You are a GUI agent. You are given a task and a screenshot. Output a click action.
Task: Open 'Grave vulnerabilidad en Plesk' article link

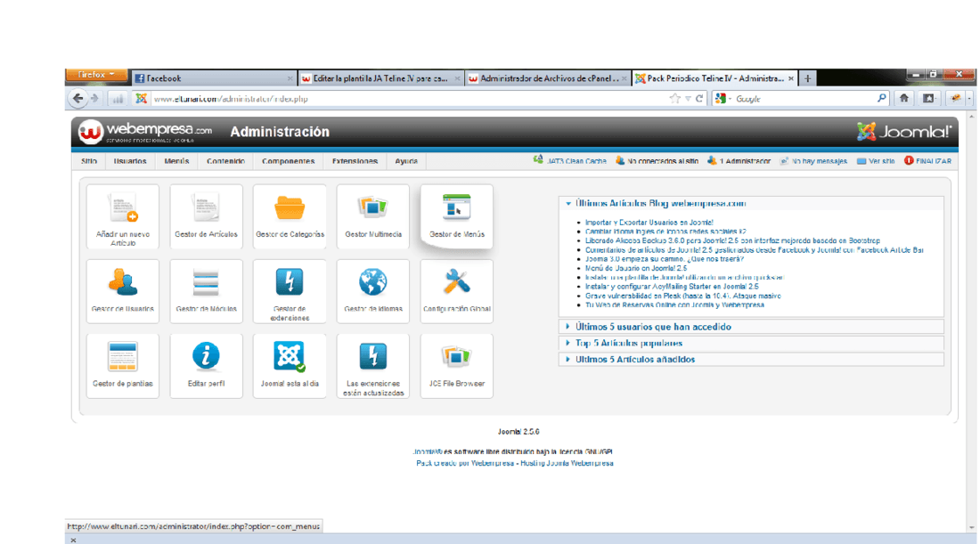tap(682, 296)
